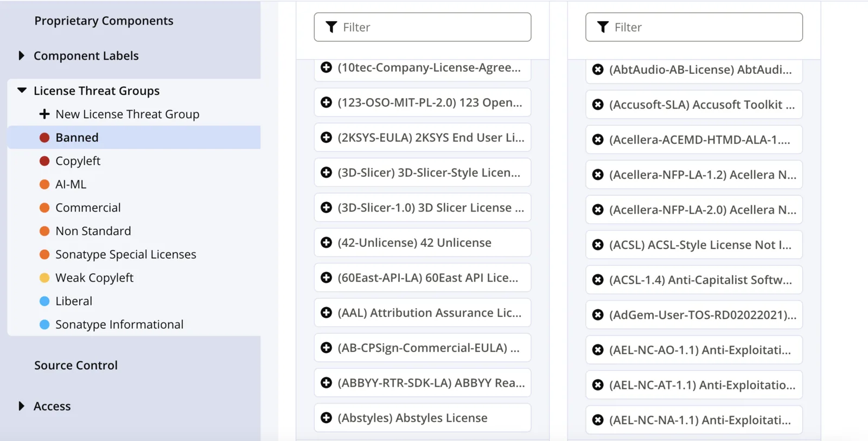Click plus icon for Abstyles License

[326, 418]
